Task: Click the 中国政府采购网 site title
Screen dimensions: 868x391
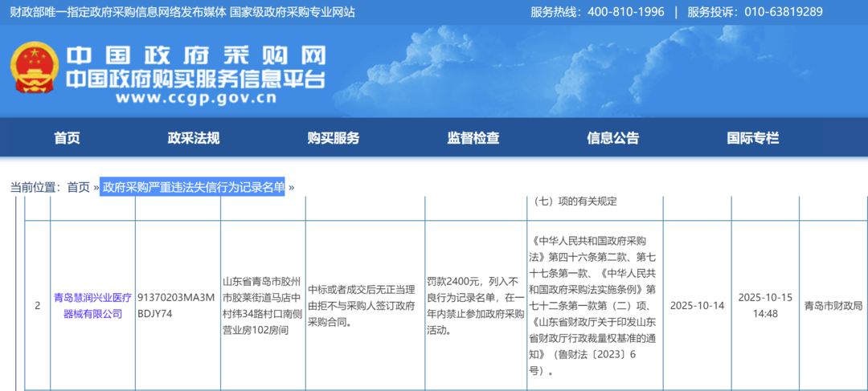Action: click(x=196, y=55)
